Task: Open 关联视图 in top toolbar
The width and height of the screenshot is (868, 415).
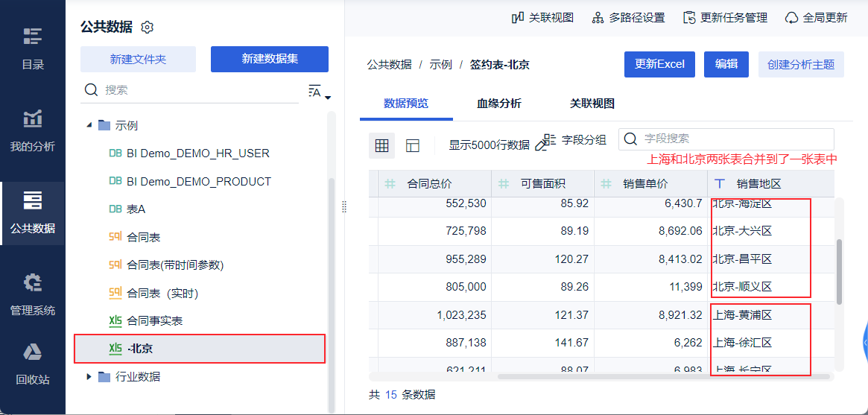Action: point(542,18)
